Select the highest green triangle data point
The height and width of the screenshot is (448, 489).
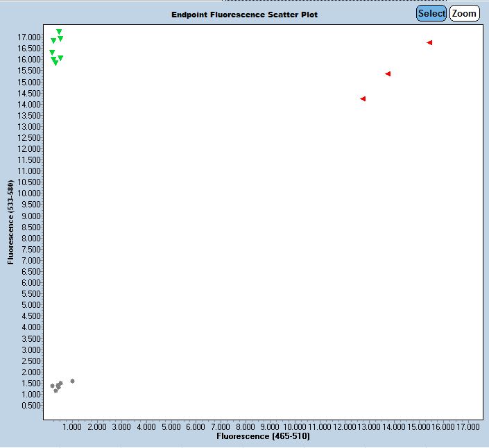pyautogui.click(x=59, y=32)
